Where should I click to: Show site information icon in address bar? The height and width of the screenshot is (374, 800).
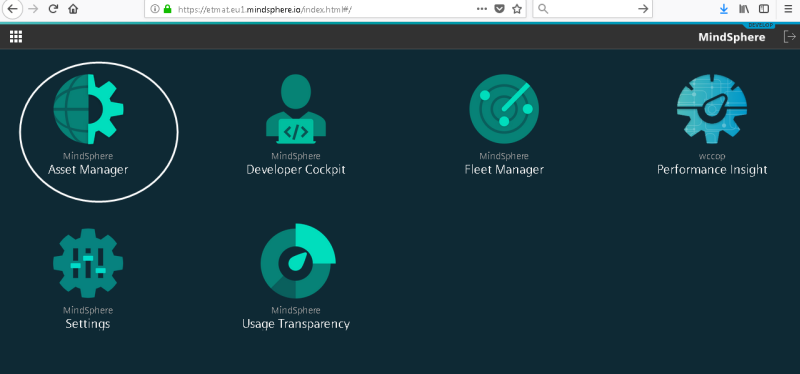(x=155, y=9)
